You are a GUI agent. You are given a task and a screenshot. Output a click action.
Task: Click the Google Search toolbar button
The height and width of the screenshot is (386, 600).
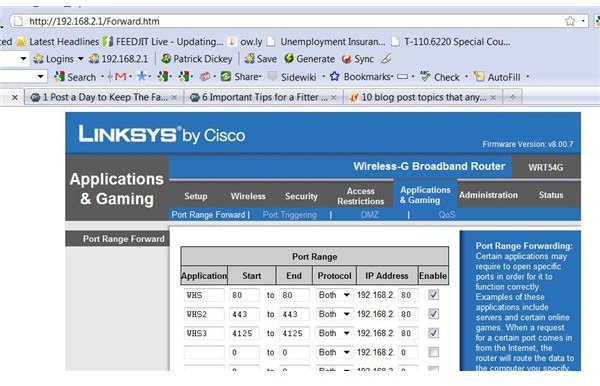tap(75, 77)
